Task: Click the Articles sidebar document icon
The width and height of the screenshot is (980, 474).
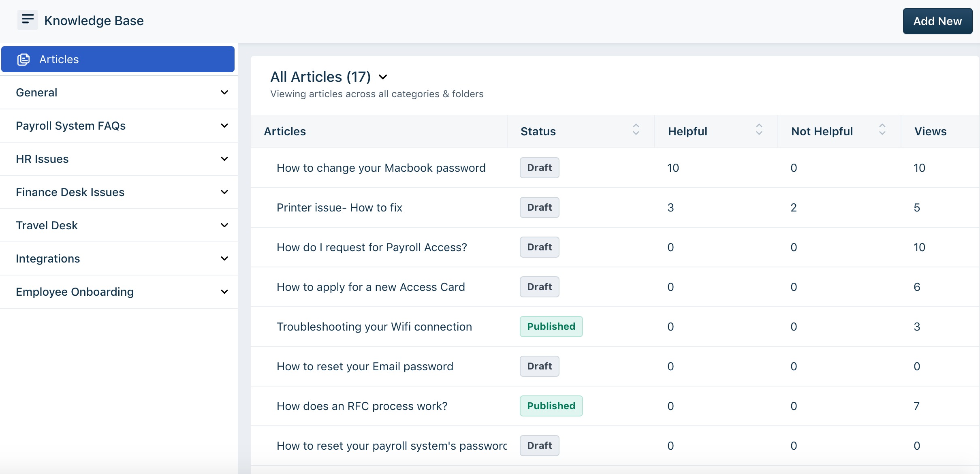Action: coord(23,60)
